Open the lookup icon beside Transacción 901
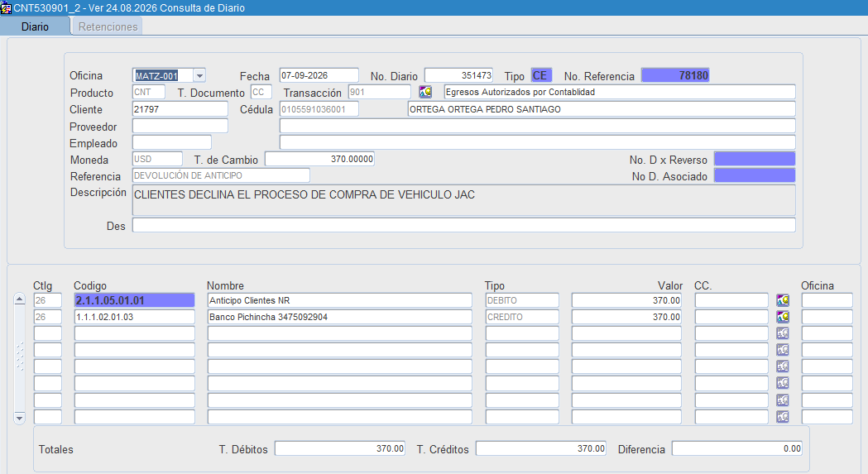The height and width of the screenshot is (474, 868). [425, 92]
